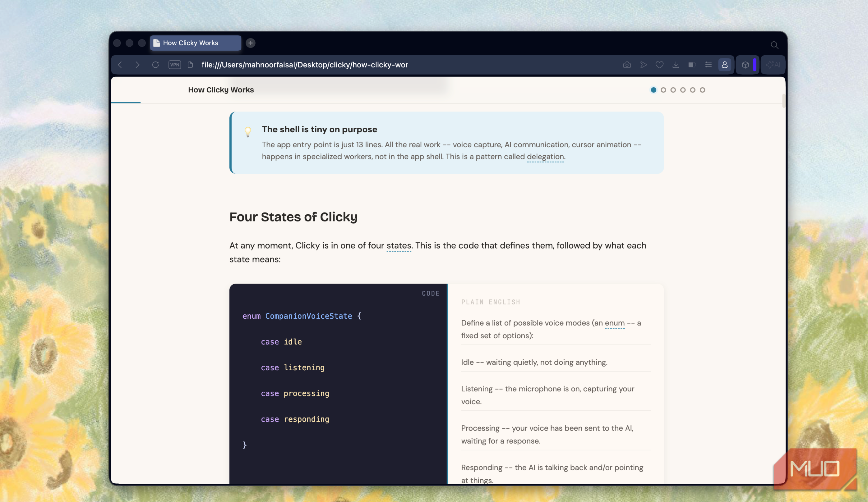
Task: Click the closing brace in the code block
Action: 245,445
